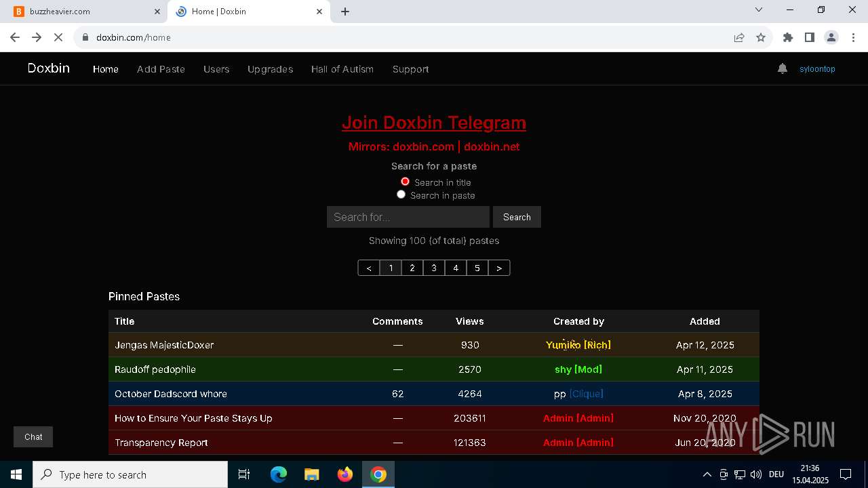This screenshot has height=488, width=868.
Task: Launch Firefox from taskbar
Action: 345,474
